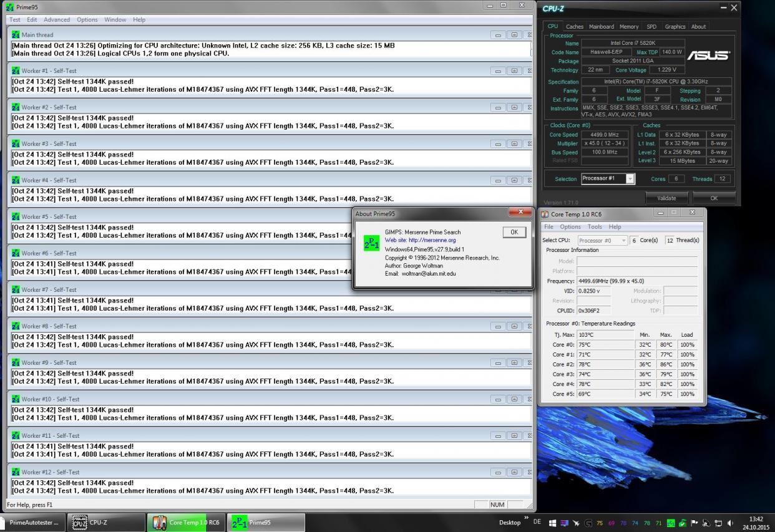The height and width of the screenshot is (532, 775).
Task: Click the network icon in the system tray
Action: click(x=718, y=523)
